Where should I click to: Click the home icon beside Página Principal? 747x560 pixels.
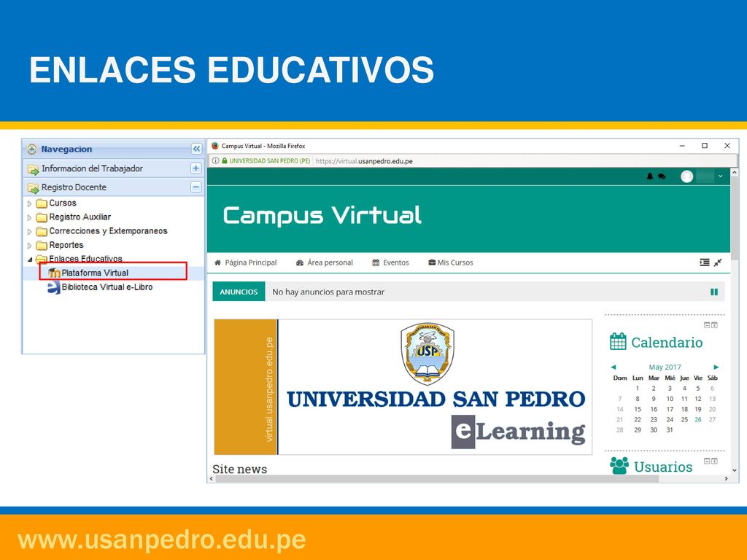[x=217, y=262]
